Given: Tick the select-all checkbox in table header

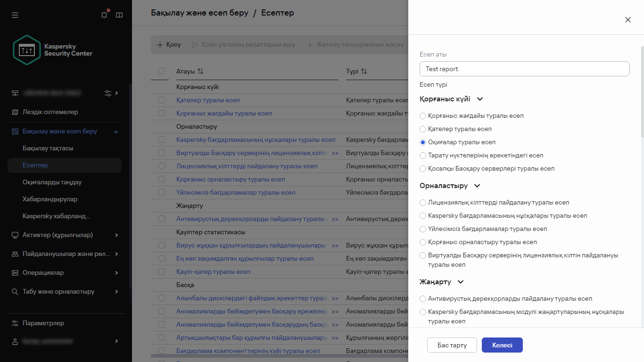Looking at the screenshot, I should [162, 71].
